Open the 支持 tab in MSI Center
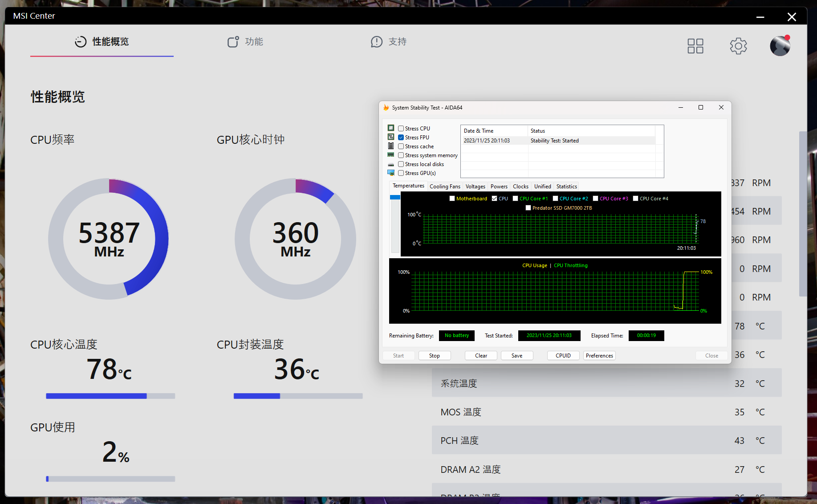 tap(389, 42)
